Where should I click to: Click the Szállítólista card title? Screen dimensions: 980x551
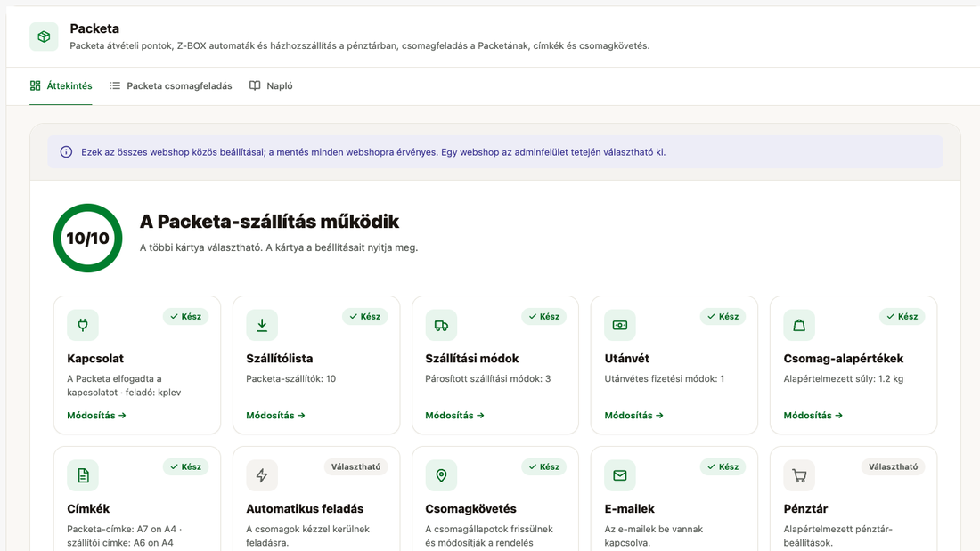[280, 359]
